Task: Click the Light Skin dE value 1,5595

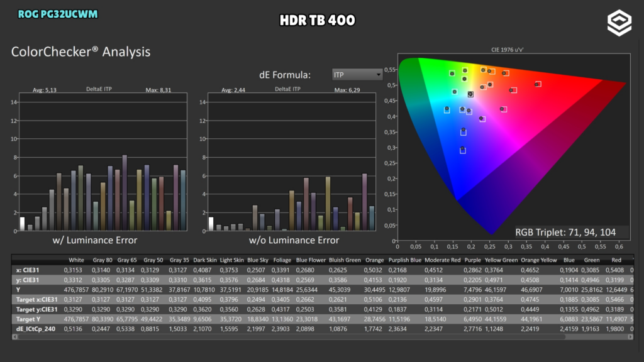Action: [229, 329]
